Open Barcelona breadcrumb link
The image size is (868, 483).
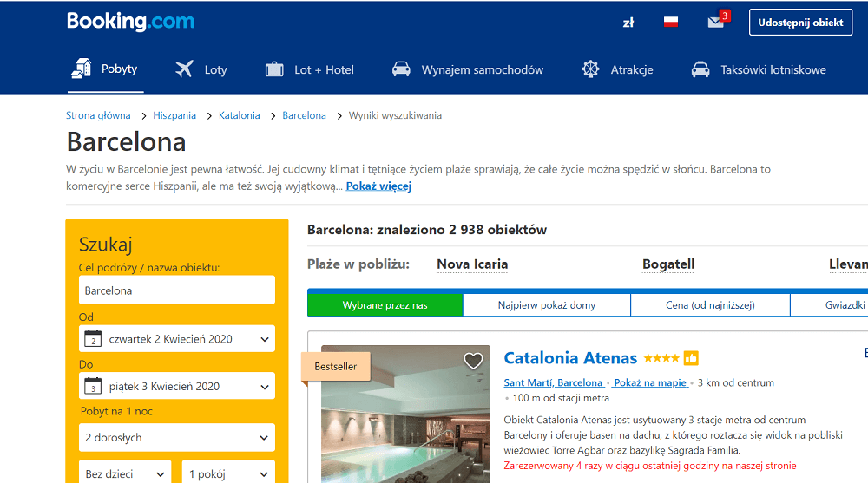pyautogui.click(x=304, y=115)
